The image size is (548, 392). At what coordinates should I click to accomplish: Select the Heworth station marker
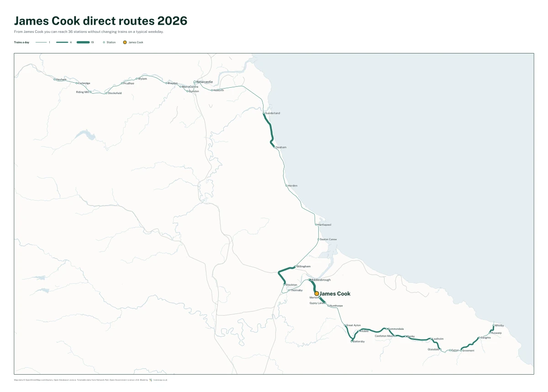coord(212,90)
